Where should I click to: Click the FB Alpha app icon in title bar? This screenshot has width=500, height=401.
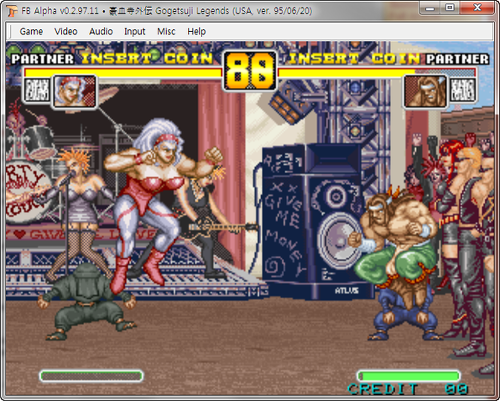click(x=12, y=11)
